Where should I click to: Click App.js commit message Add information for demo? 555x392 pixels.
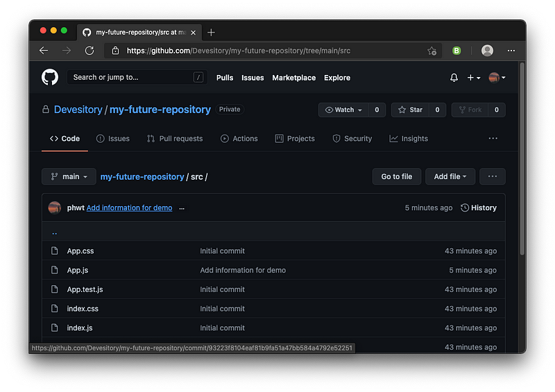[243, 270]
